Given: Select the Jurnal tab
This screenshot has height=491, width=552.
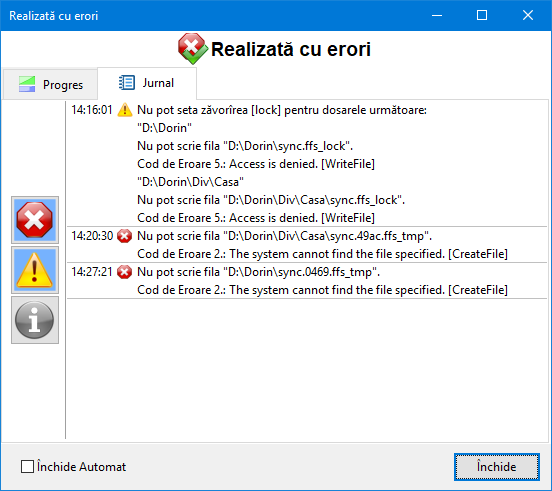Looking at the screenshot, I should tap(147, 83).
